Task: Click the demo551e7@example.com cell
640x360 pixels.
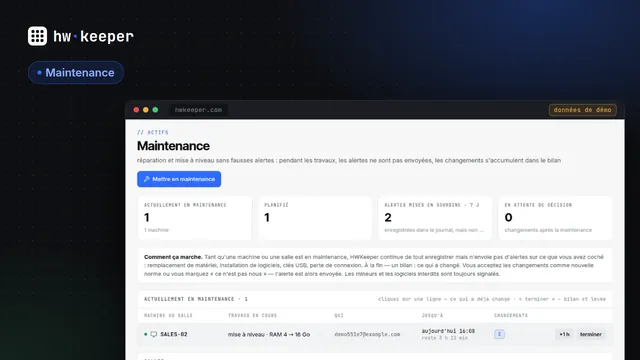Action: [x=367, y=334]
